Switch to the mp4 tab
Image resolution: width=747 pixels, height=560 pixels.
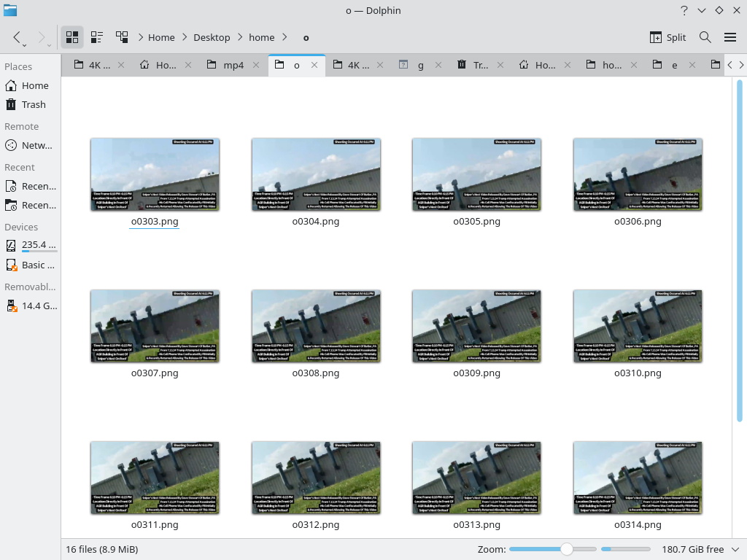click(x=233, y=65)
